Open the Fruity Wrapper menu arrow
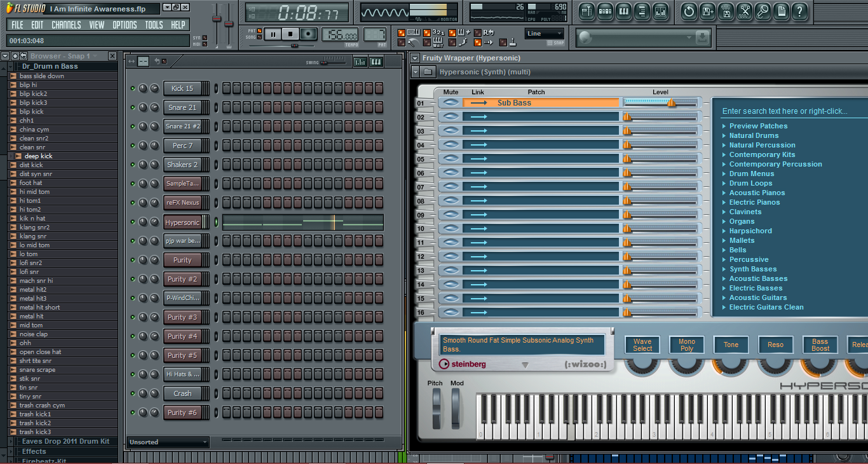868x464 pixels. coord(415,58)
